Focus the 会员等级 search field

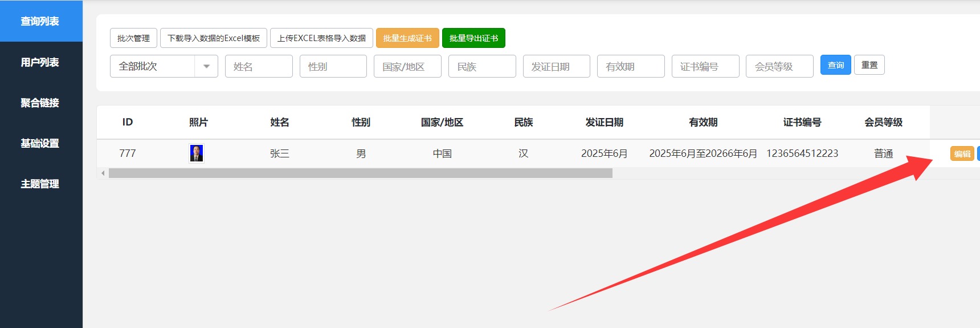click(779, 66)
